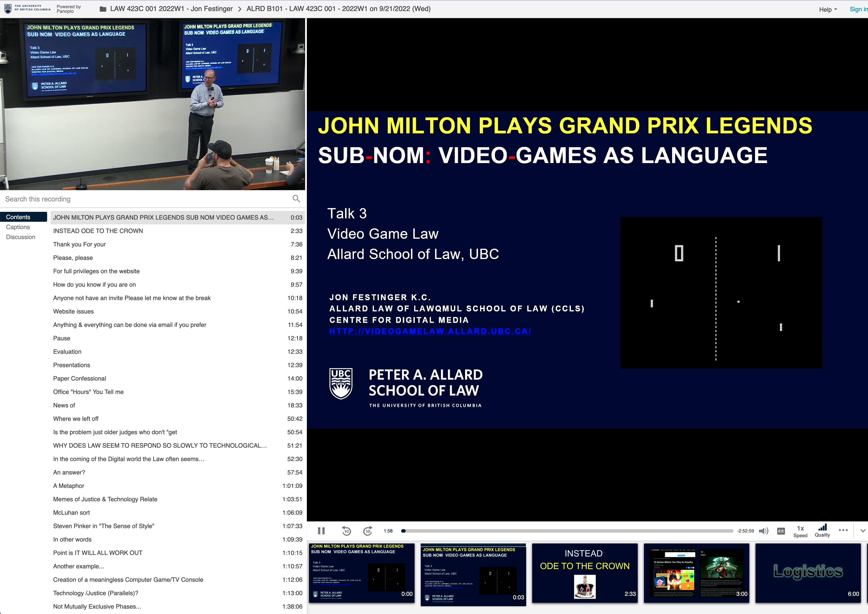Open the thumbnail at 3:00
This screenshot has width=868, height=614.
pyautogui.click(x=696, y=573)
